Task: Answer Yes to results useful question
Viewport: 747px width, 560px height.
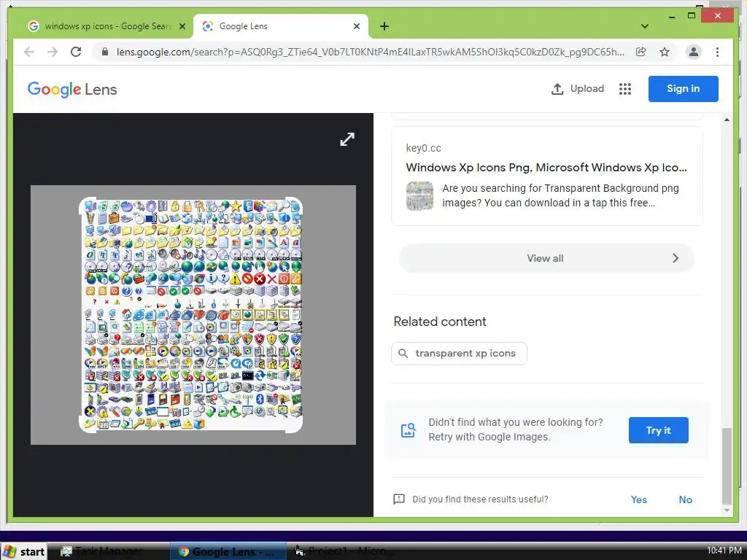Action: [639, 499]
